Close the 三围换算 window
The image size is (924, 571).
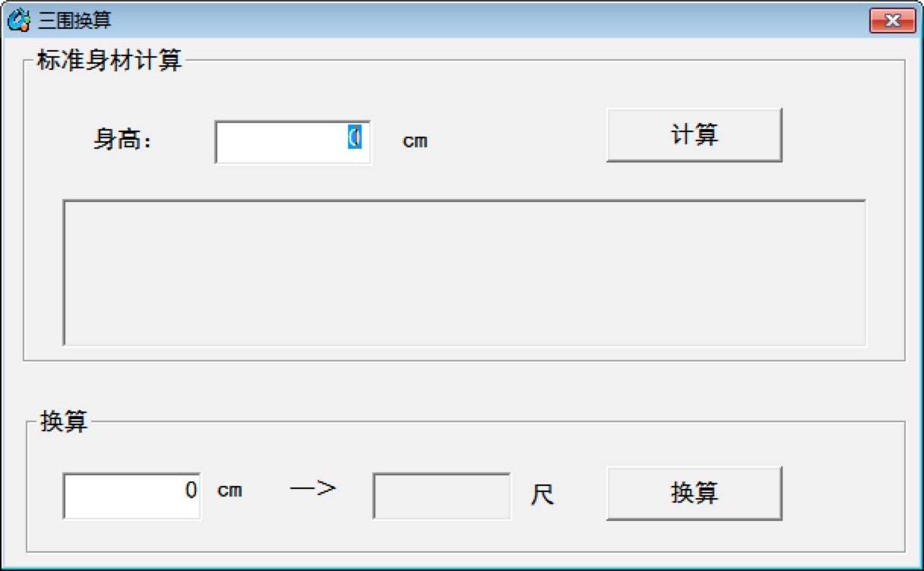pyautogui.click(x=894, y=20)
